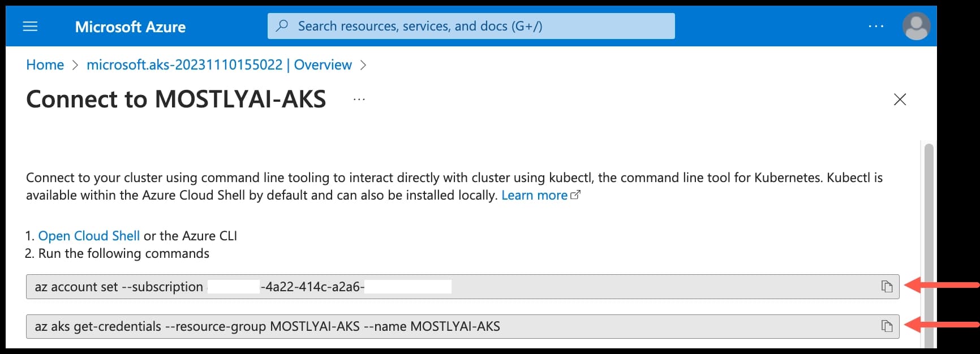Viewport: 980px width, 354px height.
Task: Open the top bar more options ellipsis
Action: pos(876,26)
